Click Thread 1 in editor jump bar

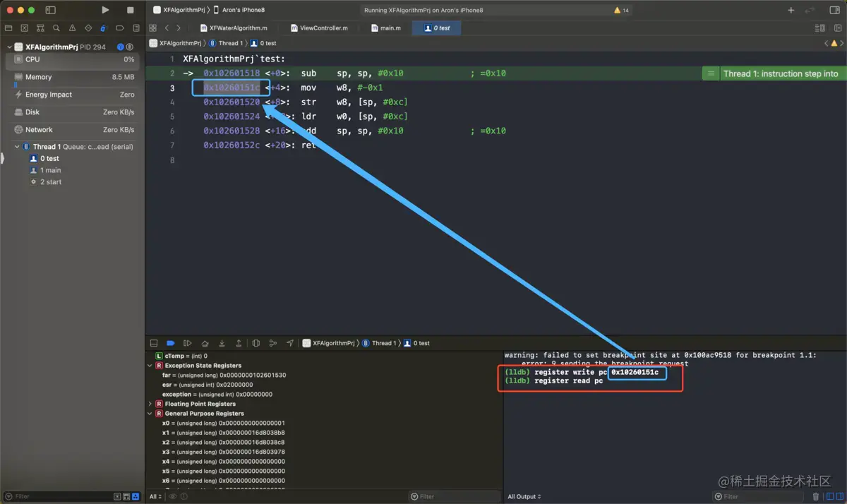pyautogui.click(x=225, y=43)
